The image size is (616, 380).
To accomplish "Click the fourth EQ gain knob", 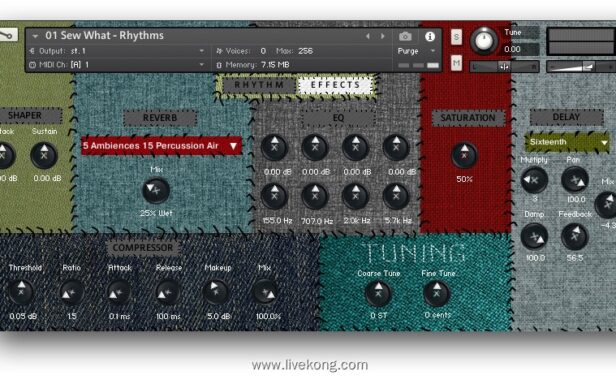I will click(396, 147).
